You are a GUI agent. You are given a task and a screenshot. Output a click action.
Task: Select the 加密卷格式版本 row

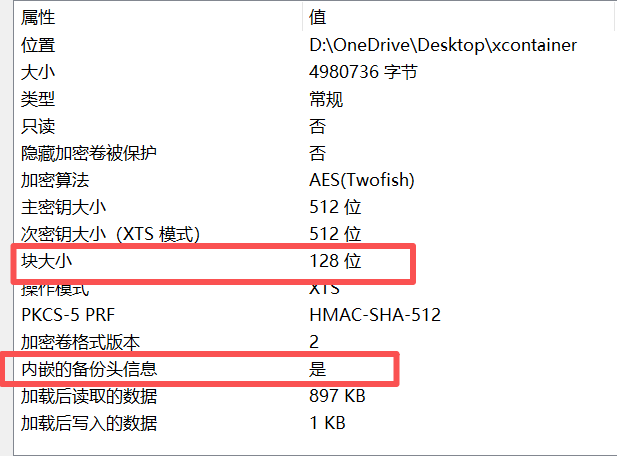tap(81, 342)
